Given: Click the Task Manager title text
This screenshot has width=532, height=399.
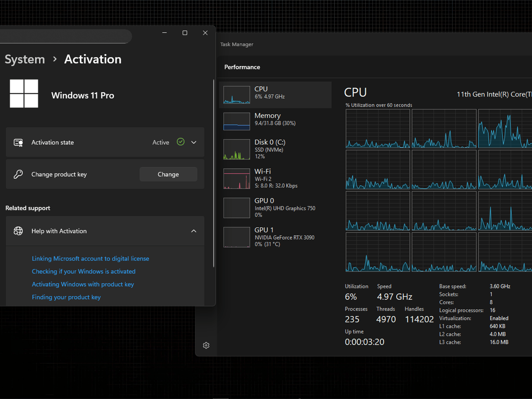Looking at the screenshot, I should click(x=237, y=44).
